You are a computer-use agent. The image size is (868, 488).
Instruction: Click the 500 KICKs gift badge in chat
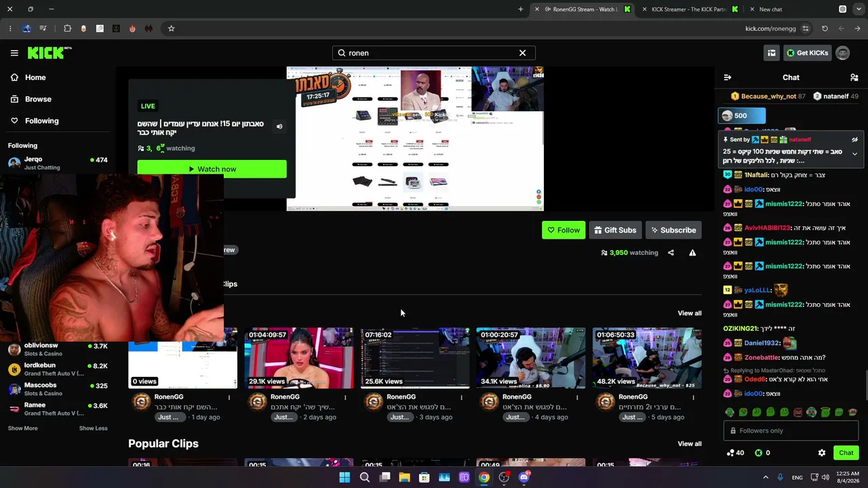click(742, 116)
